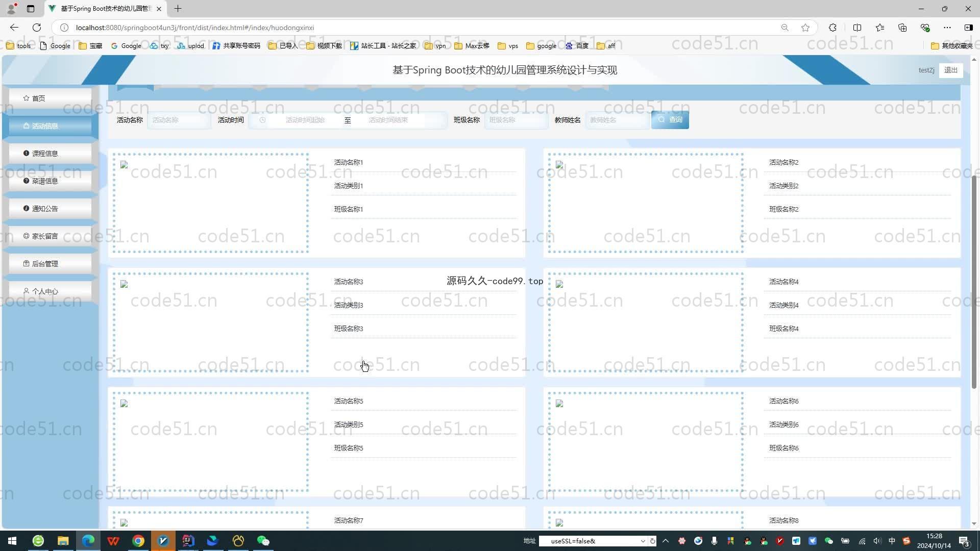Open the 活动名称3 card image
This screenshot has width=980, height=551.
[x=210, y=322]
